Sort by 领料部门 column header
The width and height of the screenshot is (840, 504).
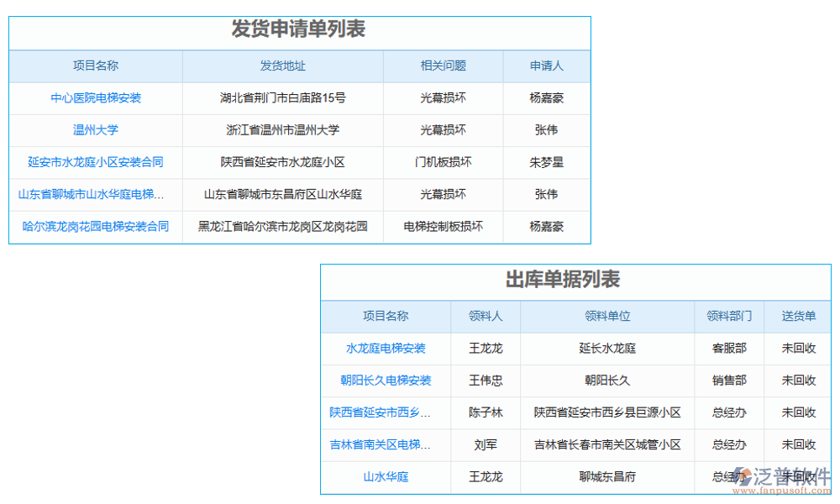click(x=728, y=317)
